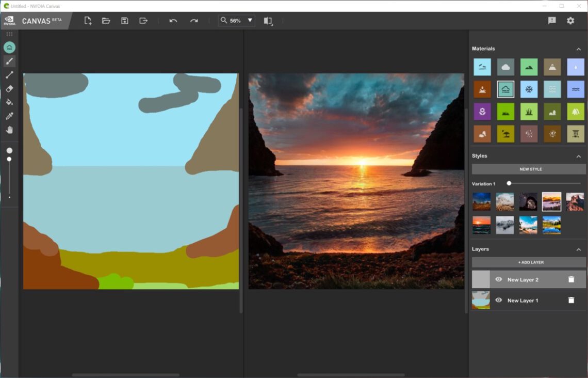Click the Variation slider track
The height and width of the screenshot is (378, 588).
pyautogui.click(x=544, y=183)
